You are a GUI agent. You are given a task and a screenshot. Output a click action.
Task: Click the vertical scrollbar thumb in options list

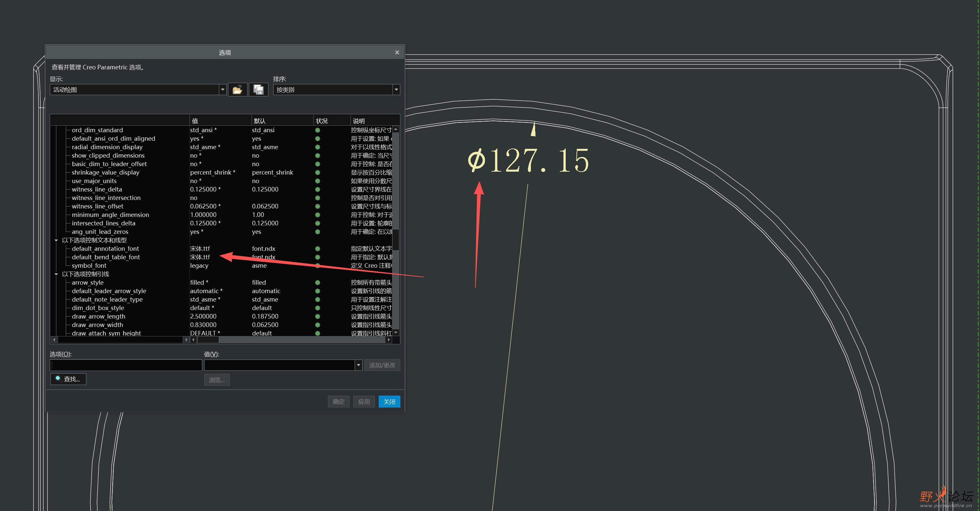(396, 240)
